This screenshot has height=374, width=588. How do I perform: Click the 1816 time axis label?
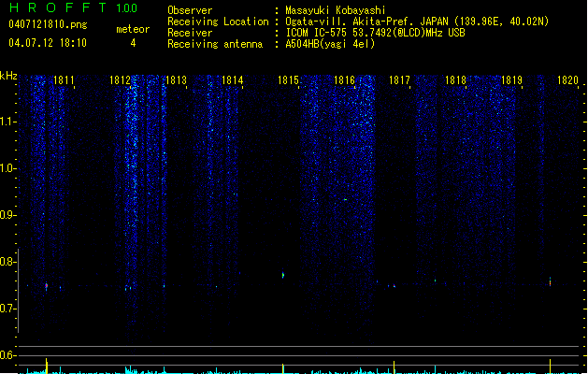click(344, 80)
